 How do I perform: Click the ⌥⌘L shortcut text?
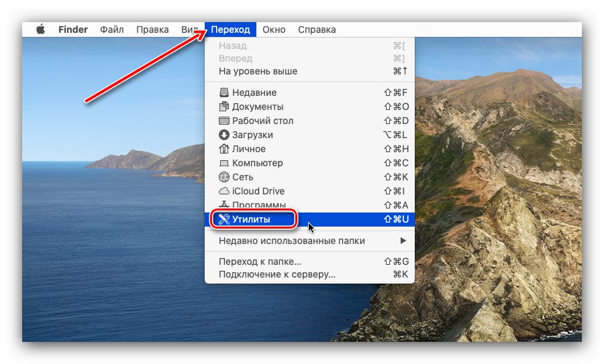tap(395, 135)
